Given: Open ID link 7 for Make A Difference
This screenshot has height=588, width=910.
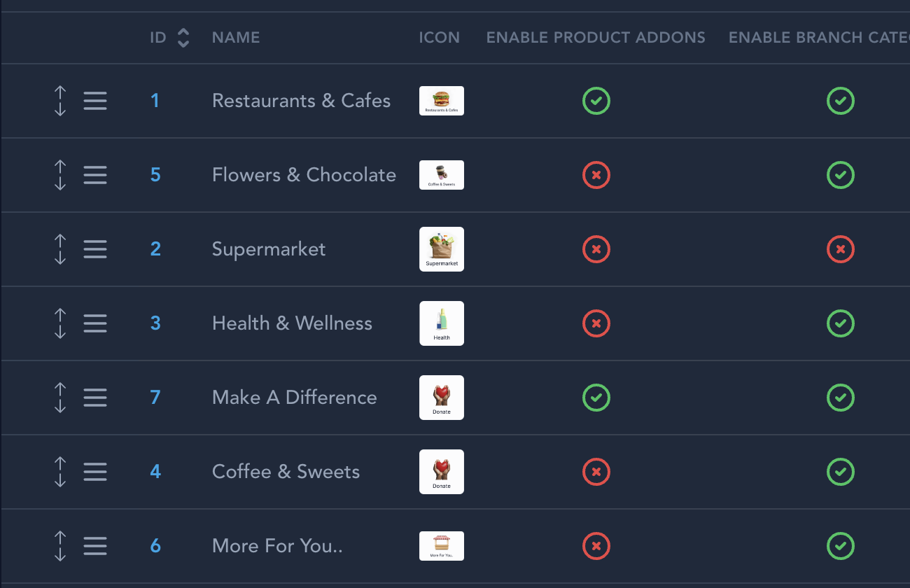Looking at the screenshot, I should pos(155,398).
